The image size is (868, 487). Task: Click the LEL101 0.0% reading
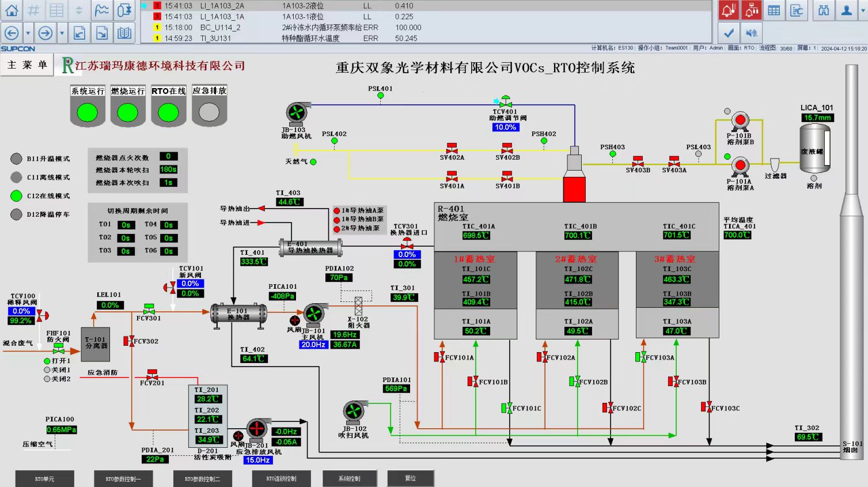110,305
